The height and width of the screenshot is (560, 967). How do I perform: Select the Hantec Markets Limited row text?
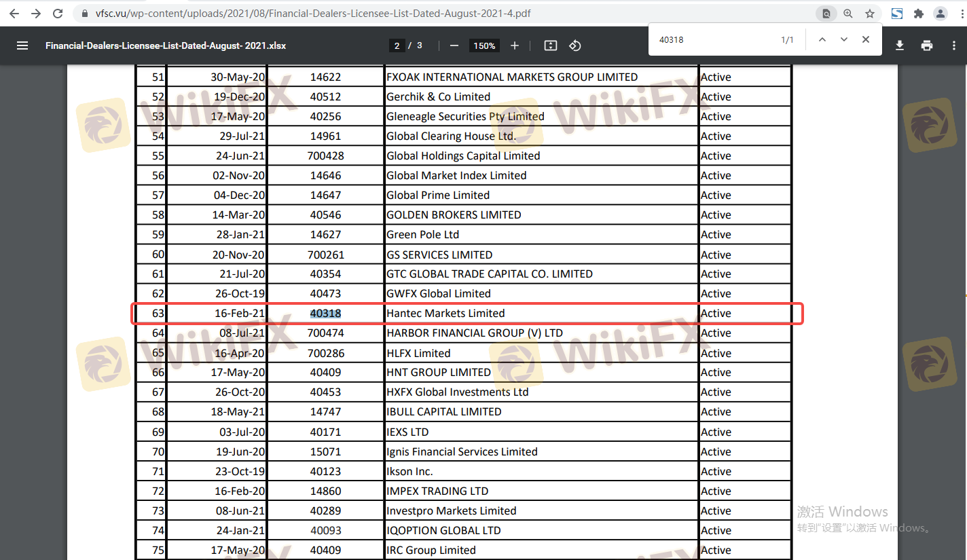(445, 314)
